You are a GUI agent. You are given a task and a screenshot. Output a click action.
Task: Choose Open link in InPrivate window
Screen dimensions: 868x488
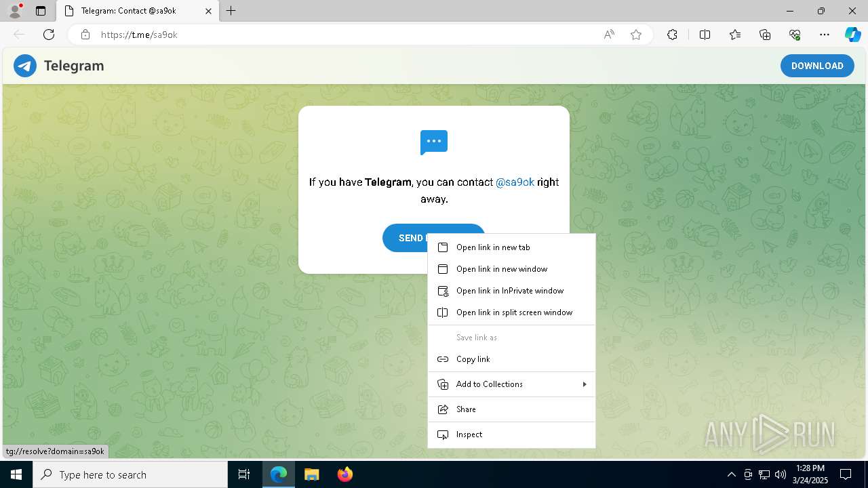click(x=511, y=291)
